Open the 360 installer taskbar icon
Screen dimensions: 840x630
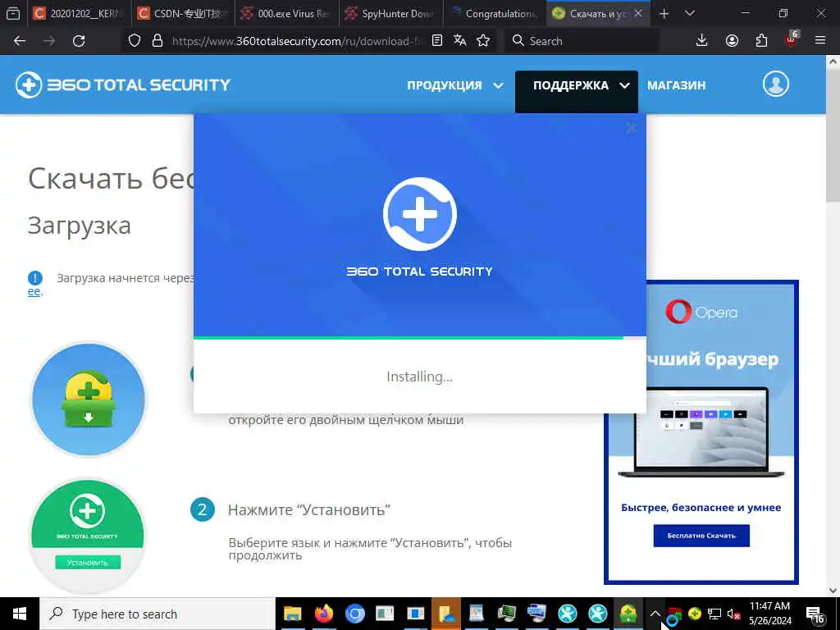[628, 614]
